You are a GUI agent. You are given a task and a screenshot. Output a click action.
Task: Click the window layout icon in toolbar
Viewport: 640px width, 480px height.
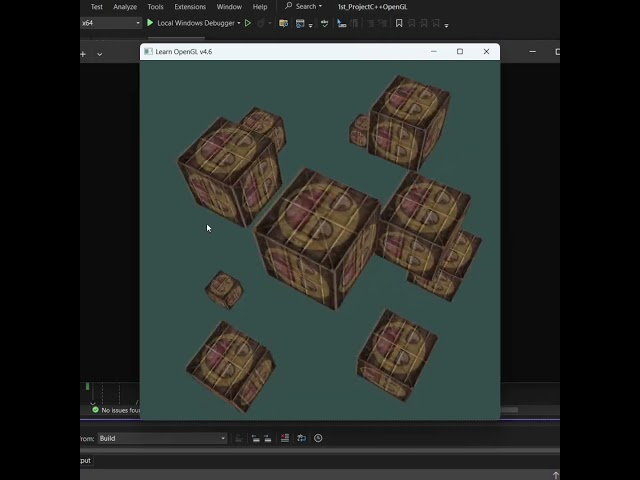point(300,23)
